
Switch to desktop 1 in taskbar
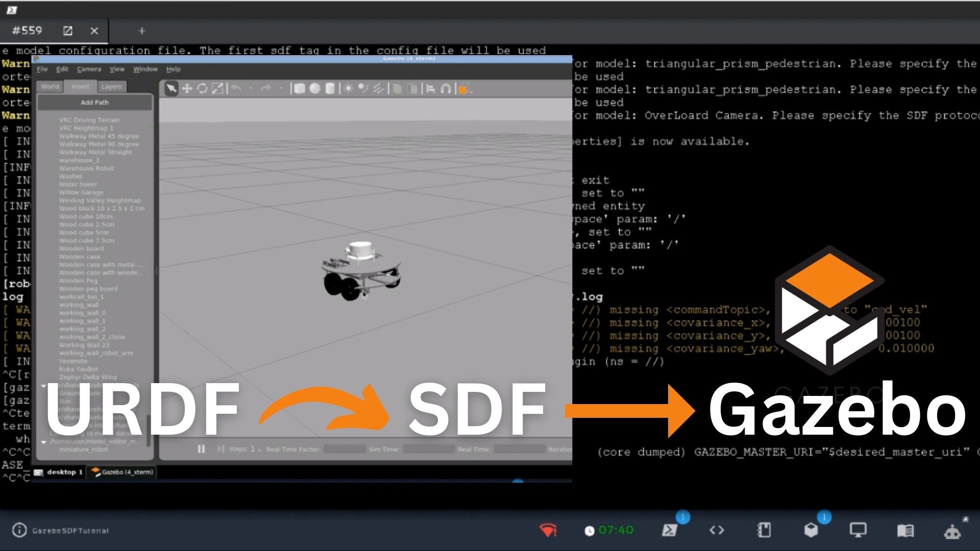pos(59,472)
